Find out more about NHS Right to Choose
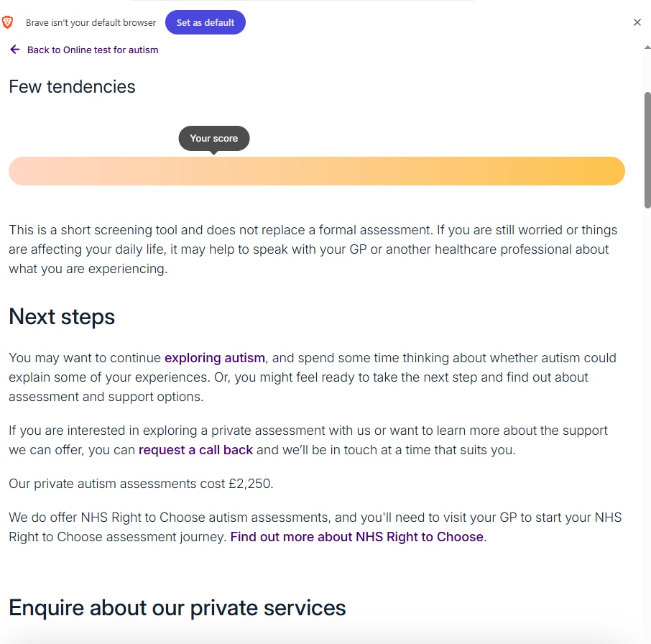Screen dimensions: 651x644 pyautogui.click(x=356, y=537)
